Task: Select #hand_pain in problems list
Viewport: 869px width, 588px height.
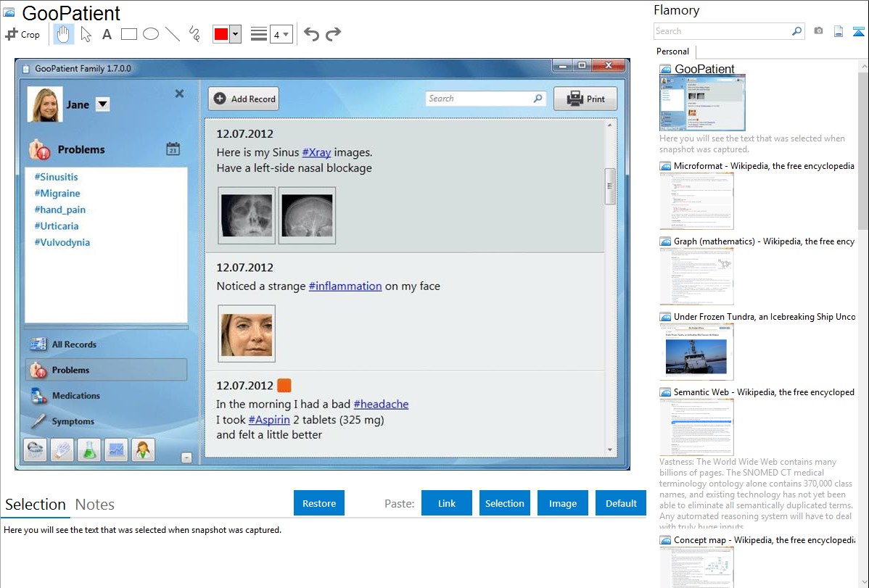Action: point(60,210)
